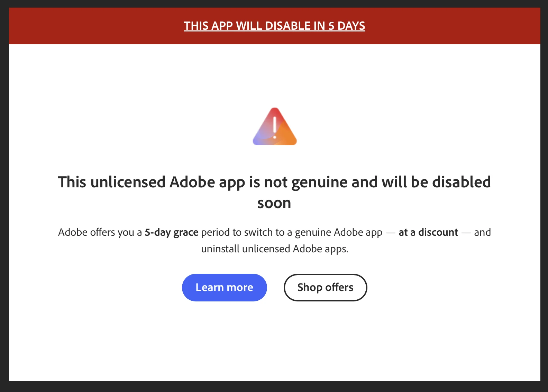The image size is (548, 392).
Task: Click 'uninstall unlicensed Adobe apps' sentence
Action: (x=275, y=249)
